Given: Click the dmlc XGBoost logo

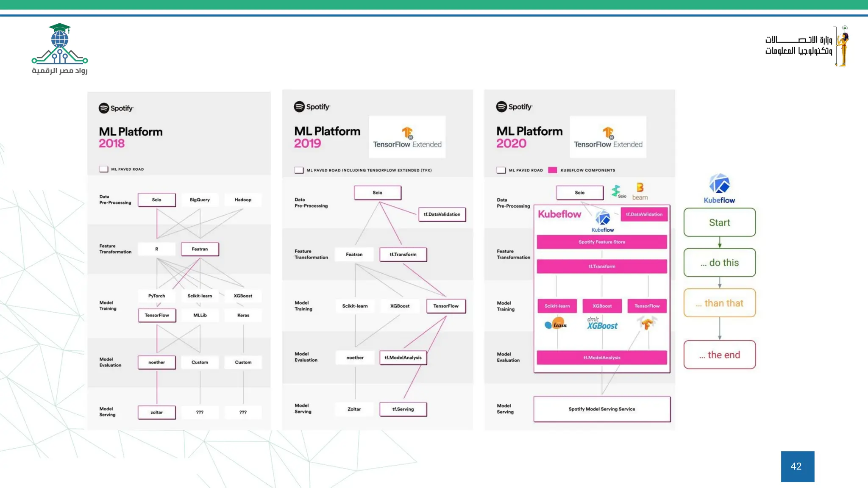Looking at the screenshot, I should pos(602,324).
